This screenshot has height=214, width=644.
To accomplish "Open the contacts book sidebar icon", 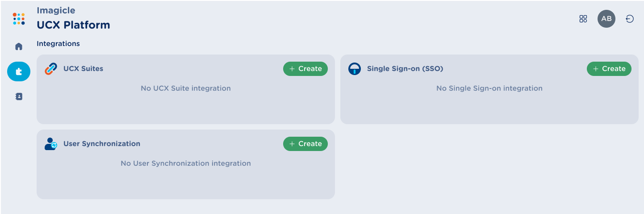I will point(19,97).
